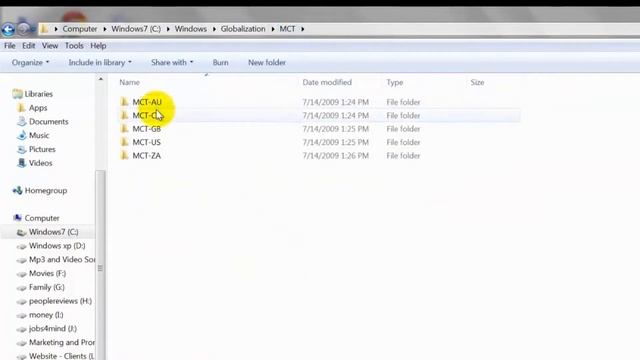
Task: Click navigation pane scroll up arrow
Action: [x=101, y=79]
